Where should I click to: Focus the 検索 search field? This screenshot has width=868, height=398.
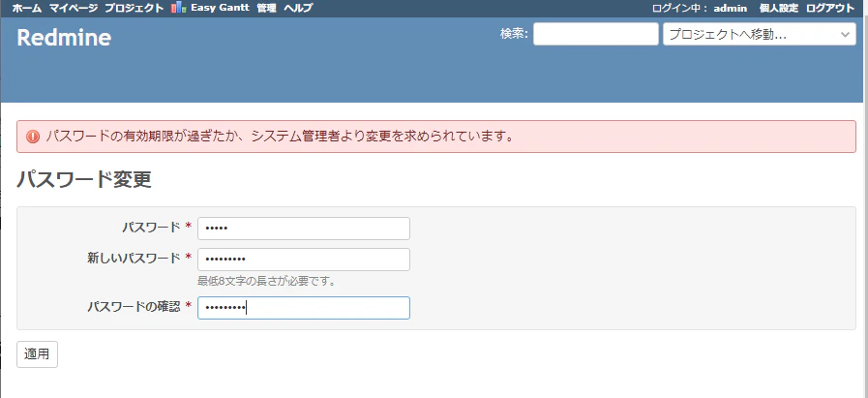(596, 34)
